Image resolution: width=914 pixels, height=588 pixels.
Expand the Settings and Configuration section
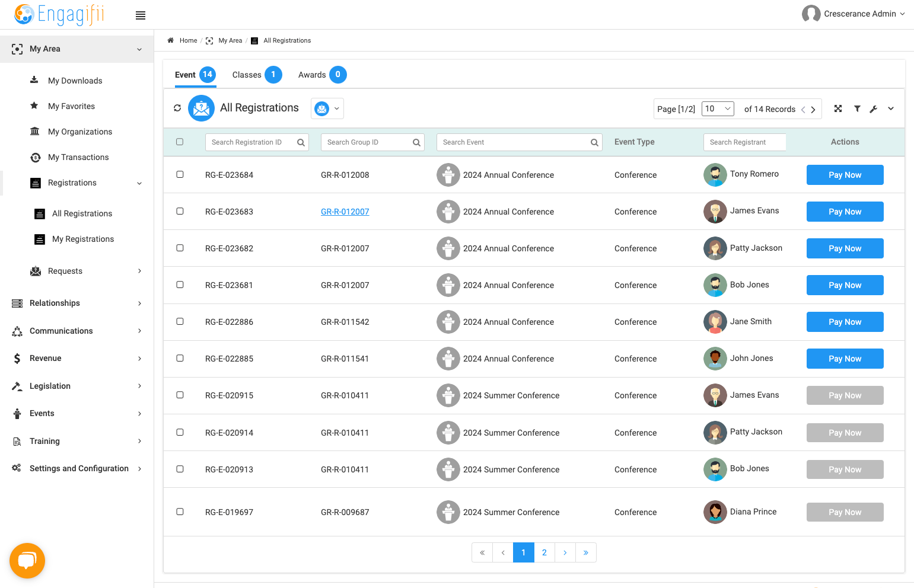click(77, 468)
